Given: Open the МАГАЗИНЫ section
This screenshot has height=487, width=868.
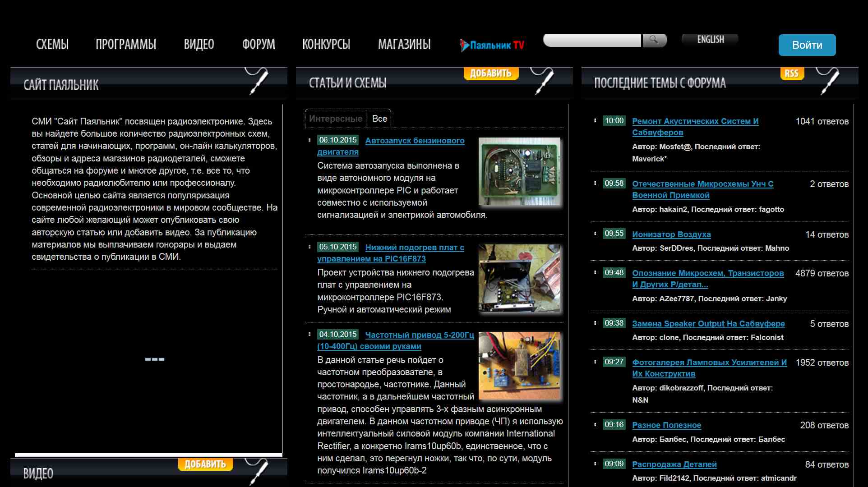Looking at the screenshot, I should click(x=404, y=44).
